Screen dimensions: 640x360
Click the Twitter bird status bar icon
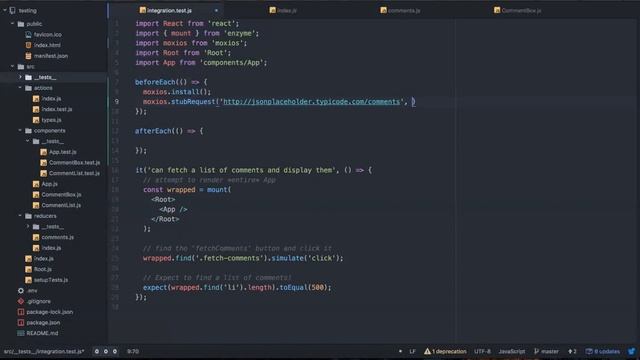click(x=631, y=351)
